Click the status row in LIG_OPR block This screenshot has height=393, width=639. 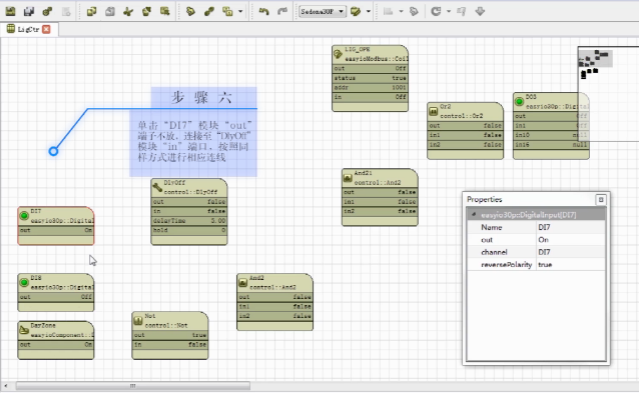370,78
